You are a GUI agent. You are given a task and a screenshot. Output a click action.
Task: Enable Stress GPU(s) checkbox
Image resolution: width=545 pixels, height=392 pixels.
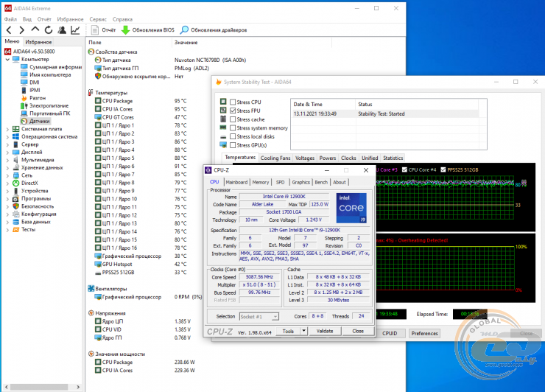point(233,145)
